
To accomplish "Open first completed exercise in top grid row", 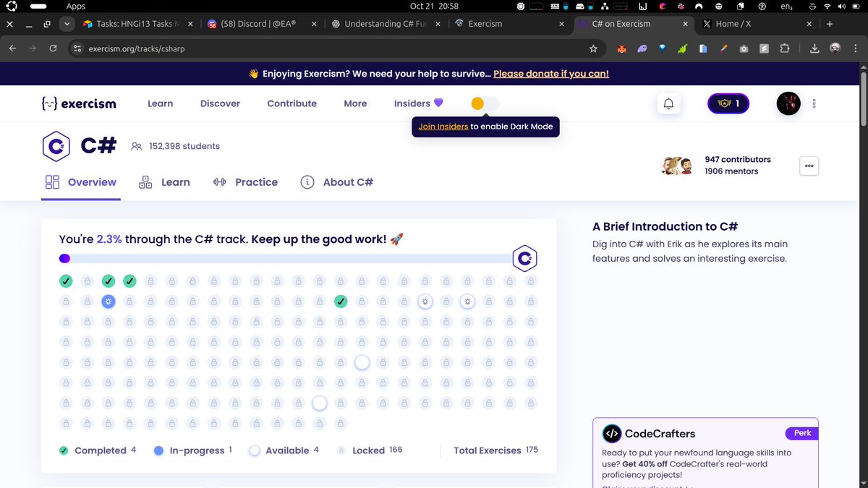I will tap(66, 281).
